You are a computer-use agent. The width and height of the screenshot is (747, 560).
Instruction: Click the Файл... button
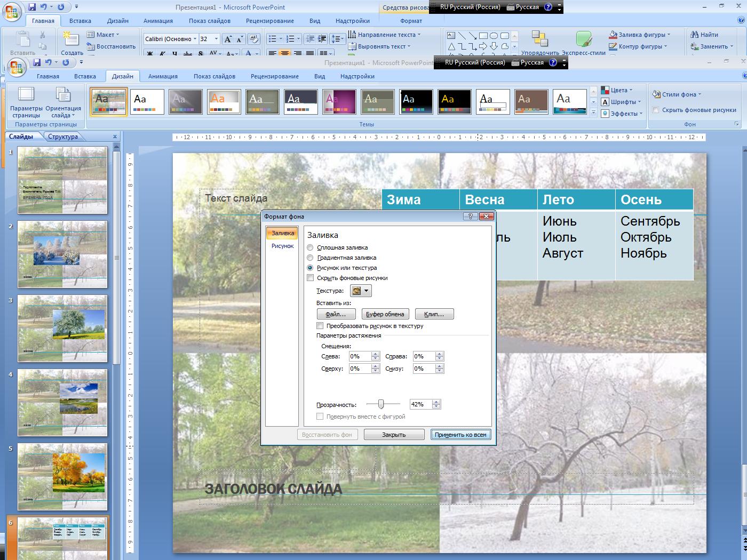336,314
